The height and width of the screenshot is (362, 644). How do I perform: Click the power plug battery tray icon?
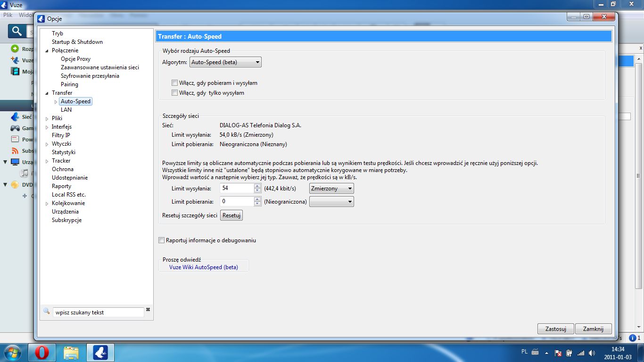tap(569, 353)
